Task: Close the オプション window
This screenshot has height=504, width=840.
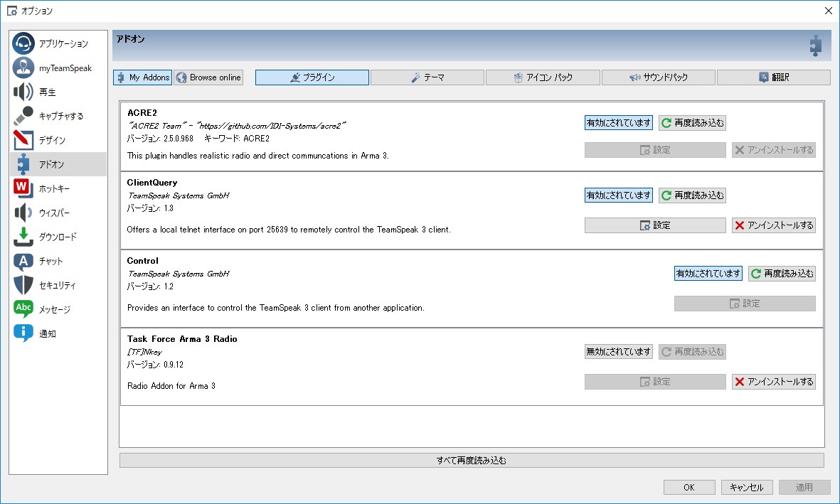Action: [828, 11]
